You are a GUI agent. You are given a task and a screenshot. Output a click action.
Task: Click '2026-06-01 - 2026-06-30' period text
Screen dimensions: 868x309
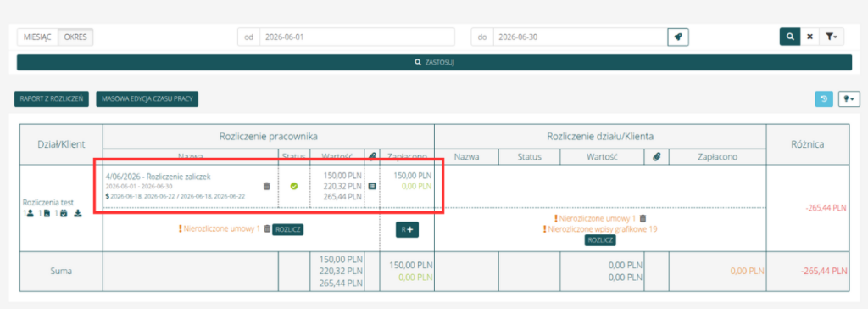pyautogui.click(x=138, y=187)
